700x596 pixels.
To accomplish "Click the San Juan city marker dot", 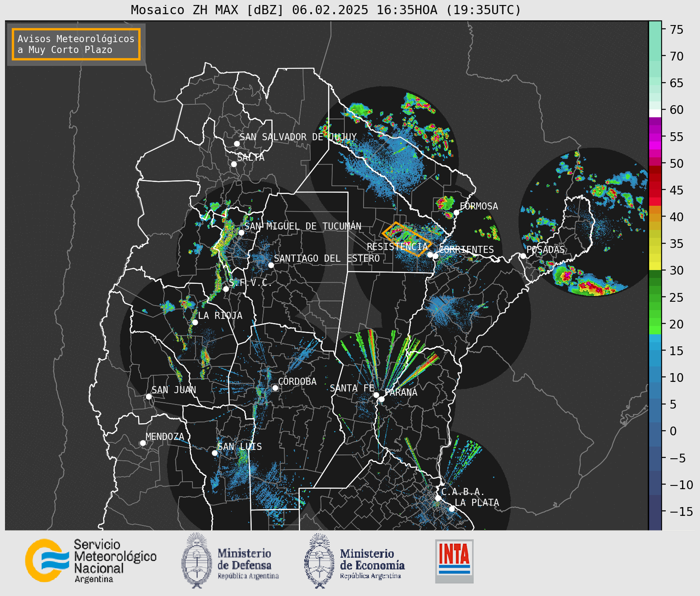I will pos(149,396).
